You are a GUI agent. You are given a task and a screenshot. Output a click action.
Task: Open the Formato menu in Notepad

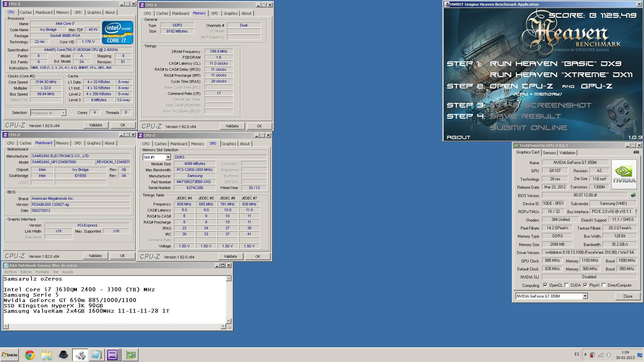coord(42,272)
